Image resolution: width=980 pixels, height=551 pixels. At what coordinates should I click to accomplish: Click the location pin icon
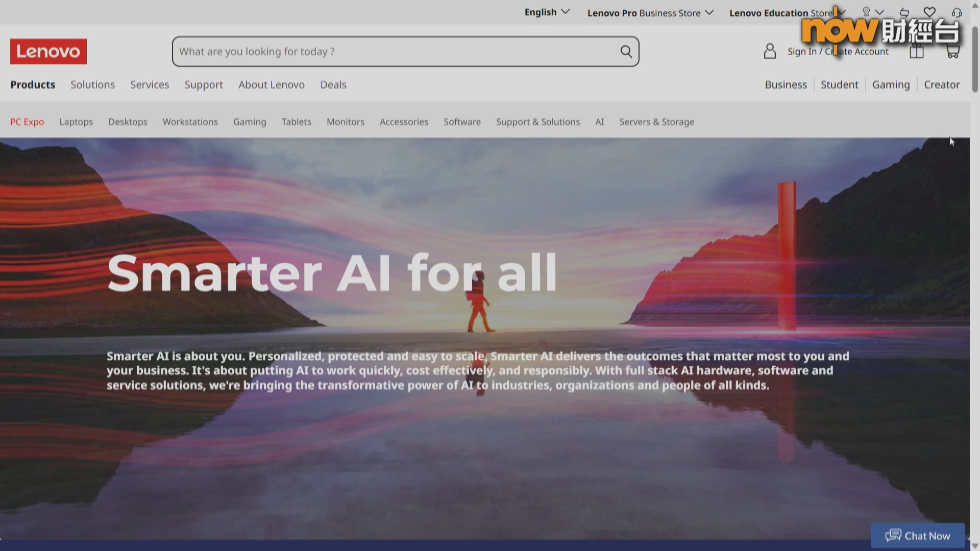tap(866, 12)
